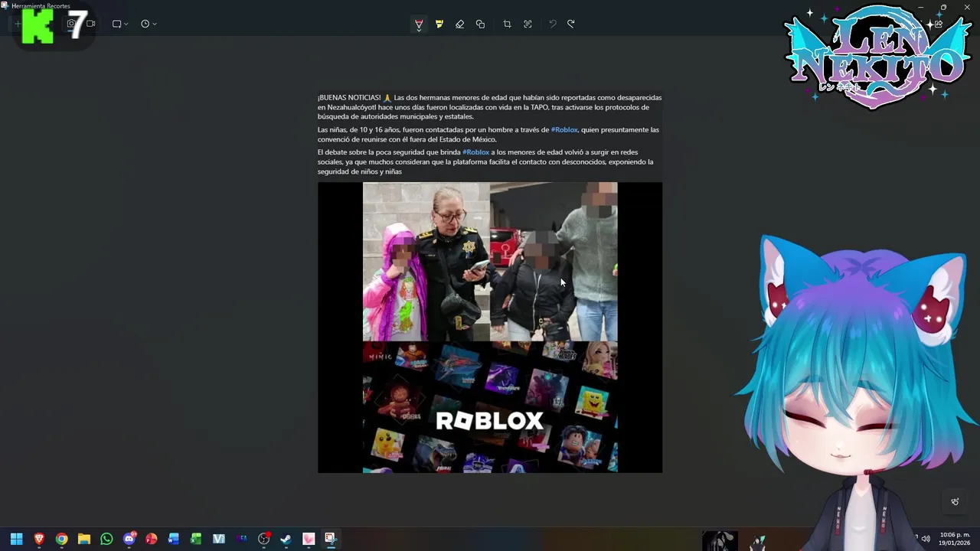Open PowerPoint from taskbar
This screenshot has height=551, width=980.
pos(152,539)
